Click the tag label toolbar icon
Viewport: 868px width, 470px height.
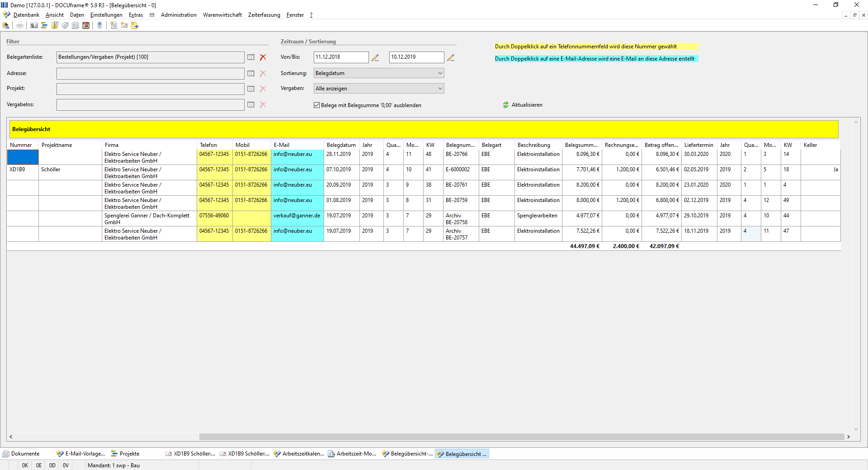[x=65, y=25]
